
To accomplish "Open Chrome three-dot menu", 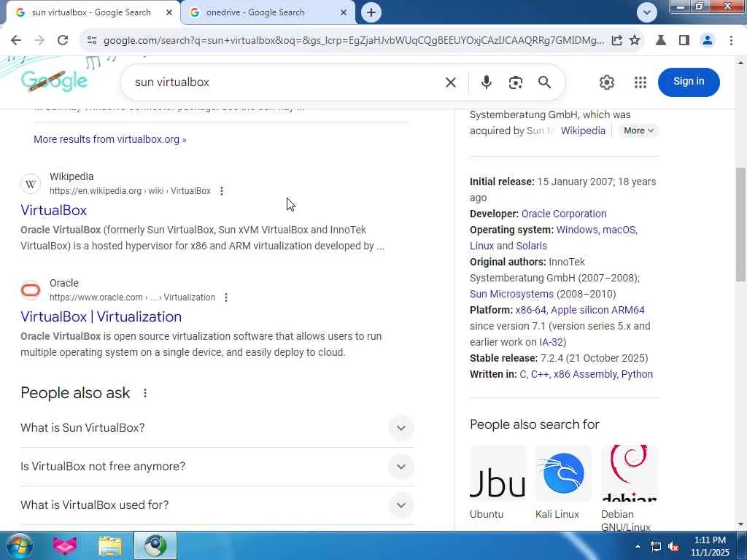I will coord(731,41).
